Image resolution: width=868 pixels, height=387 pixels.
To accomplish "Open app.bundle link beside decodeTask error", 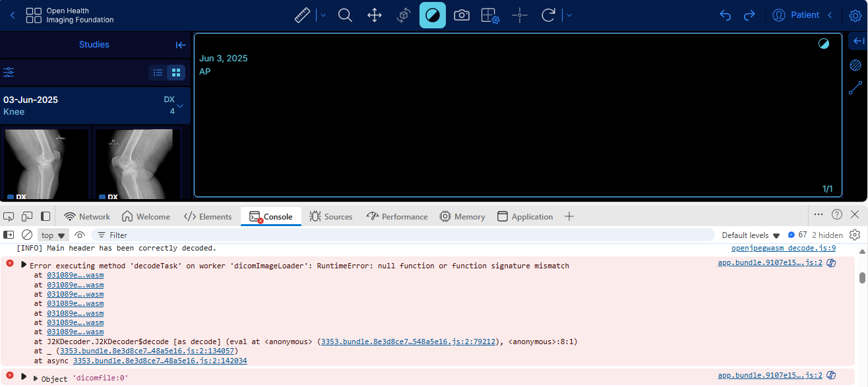I will pyautogui.click(x=770, y=262).
